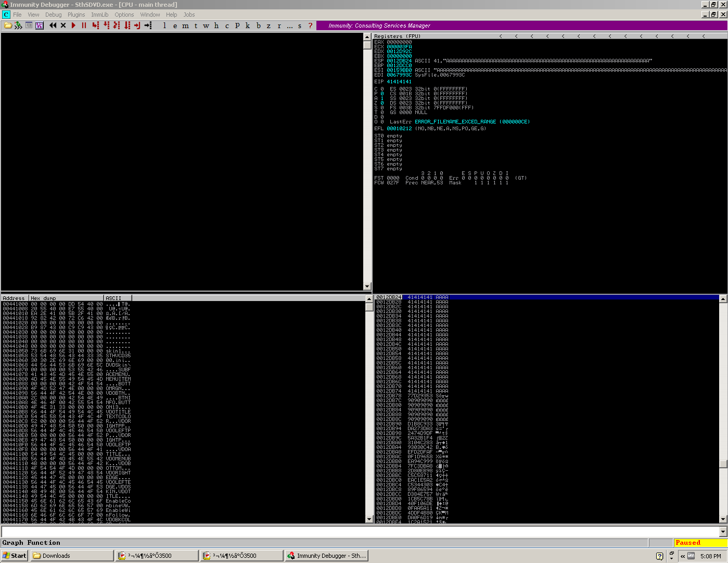Viewport: 728px width, 563px height.
Task: Open the Windows Start button
Action: (x=14, y=556)
